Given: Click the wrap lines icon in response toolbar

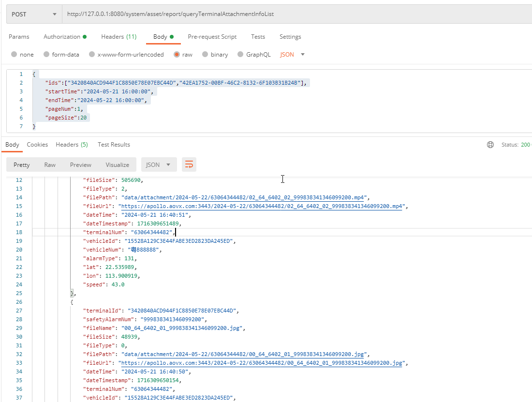Looking at the screenshot, I should 189,165.
